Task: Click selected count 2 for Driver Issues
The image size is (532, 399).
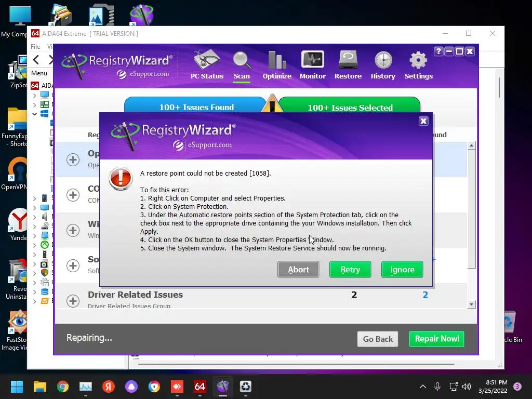Action: (x=425, y=295)
